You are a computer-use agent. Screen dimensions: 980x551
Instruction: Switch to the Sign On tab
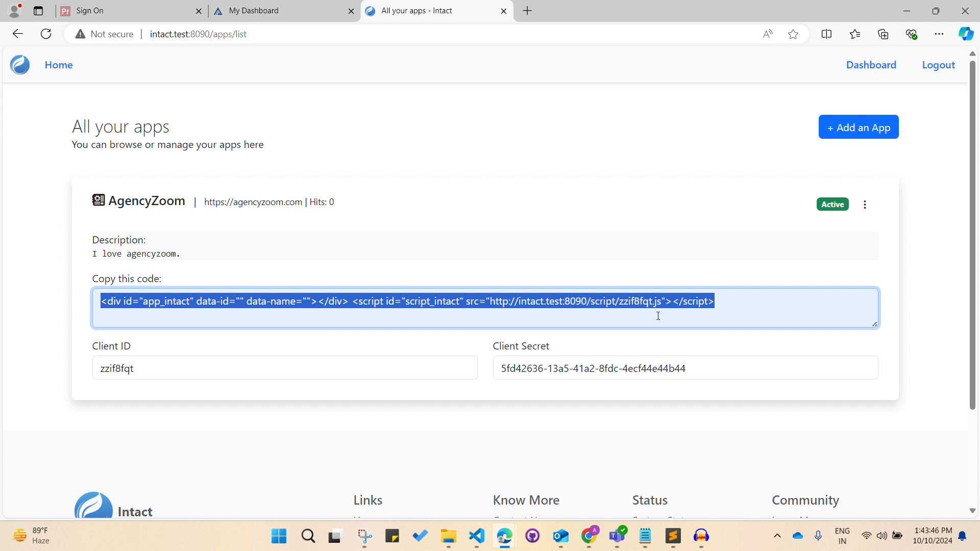point(130,11)
